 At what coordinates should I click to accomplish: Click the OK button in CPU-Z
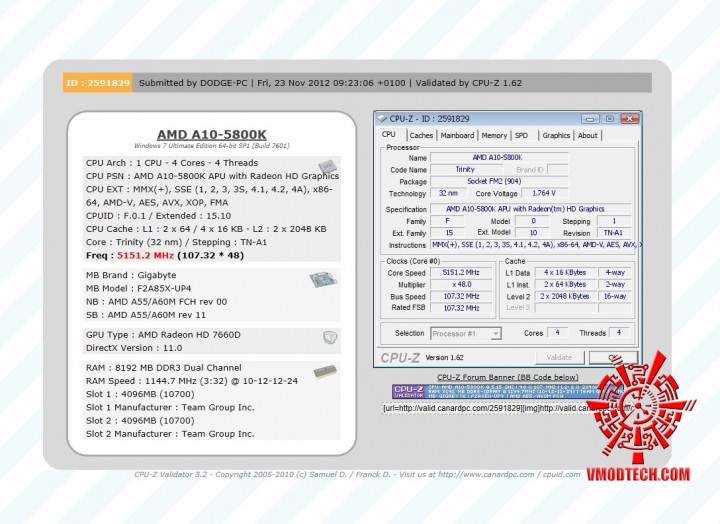(613, 357)
